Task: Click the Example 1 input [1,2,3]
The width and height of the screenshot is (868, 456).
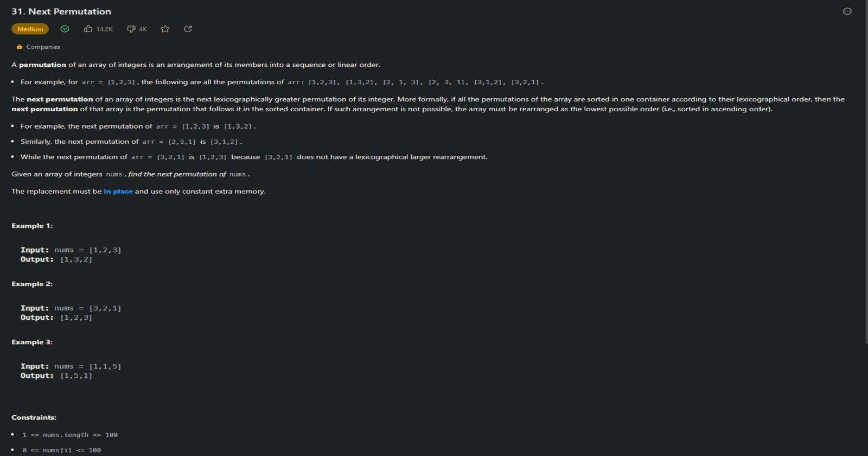Action: pyautogui.click(x=105, y=250)
